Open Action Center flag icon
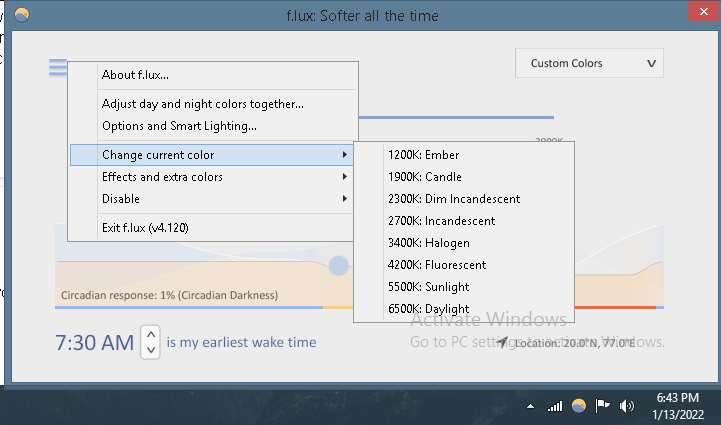Image resolution: width=721 pixels, height=425 pixels. click(602, 406)
